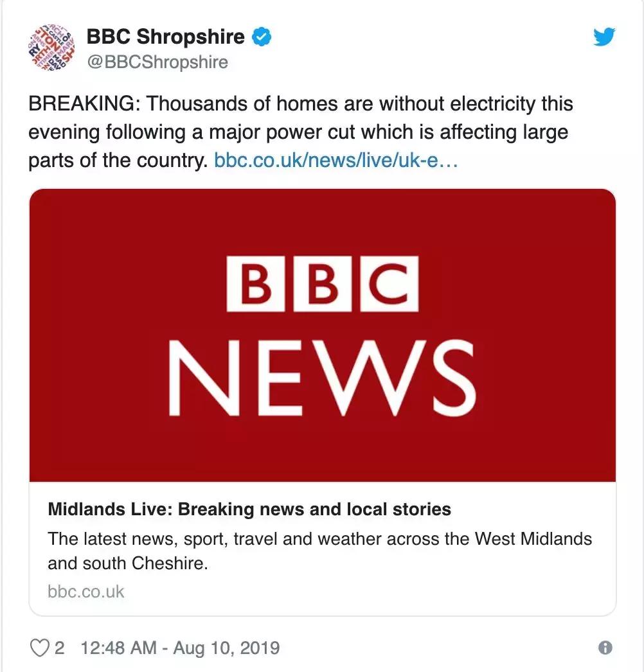Click the grey bbc.co.uk card domain
This screenshot has height=672, width=644.
[x=86, y=591]
